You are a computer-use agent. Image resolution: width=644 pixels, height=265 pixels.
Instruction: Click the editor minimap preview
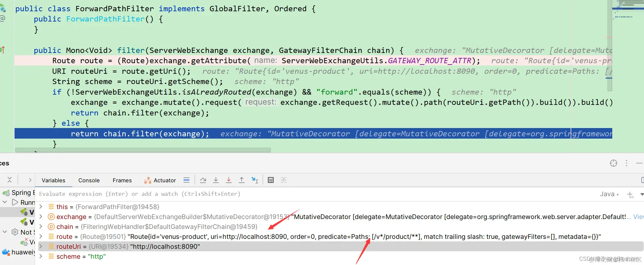(x=628, y=10)
